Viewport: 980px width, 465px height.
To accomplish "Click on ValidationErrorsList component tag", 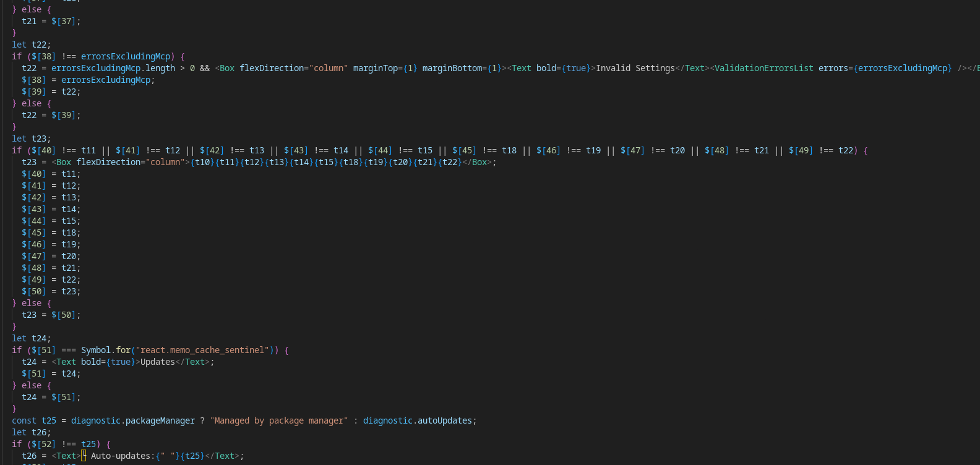I will pos(763,68).
